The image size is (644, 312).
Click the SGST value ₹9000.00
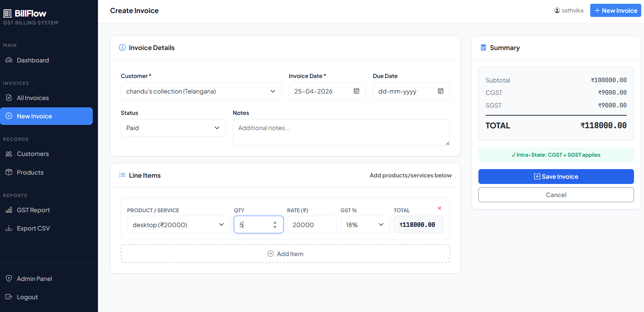click(612, 105)
